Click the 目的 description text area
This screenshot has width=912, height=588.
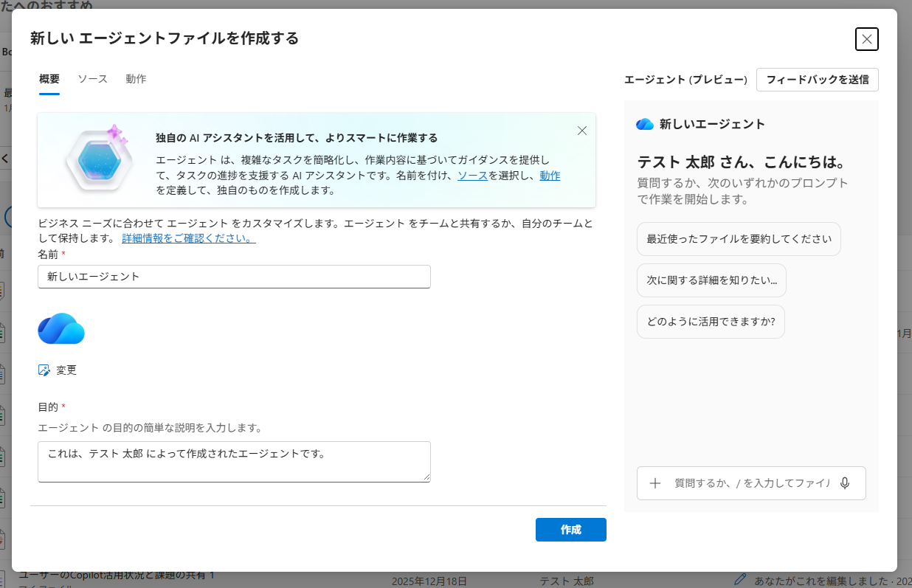[x=234, y=461]
